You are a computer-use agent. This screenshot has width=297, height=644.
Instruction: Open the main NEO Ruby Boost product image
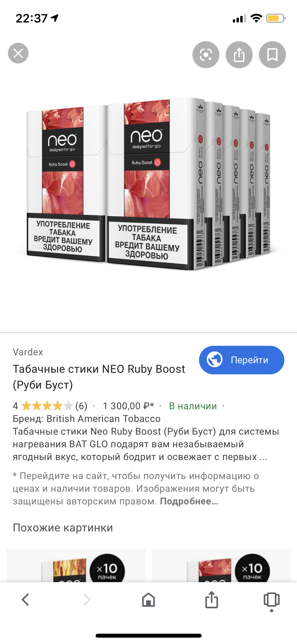(x=148, y=184)
